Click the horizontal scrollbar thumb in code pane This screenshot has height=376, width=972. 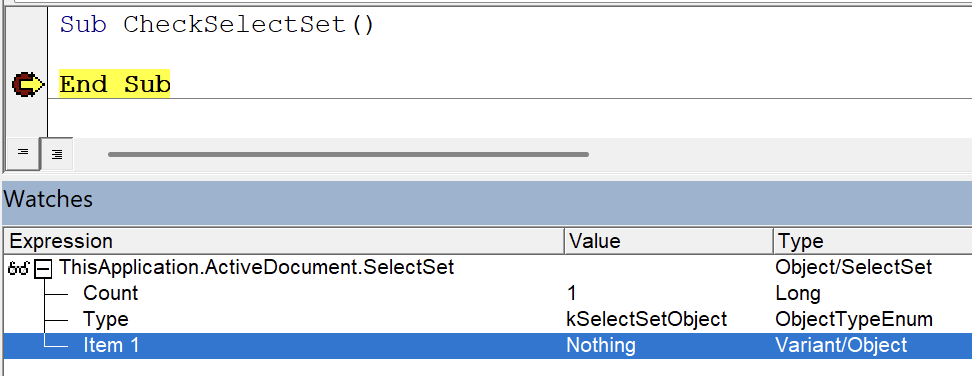(348, 154)
